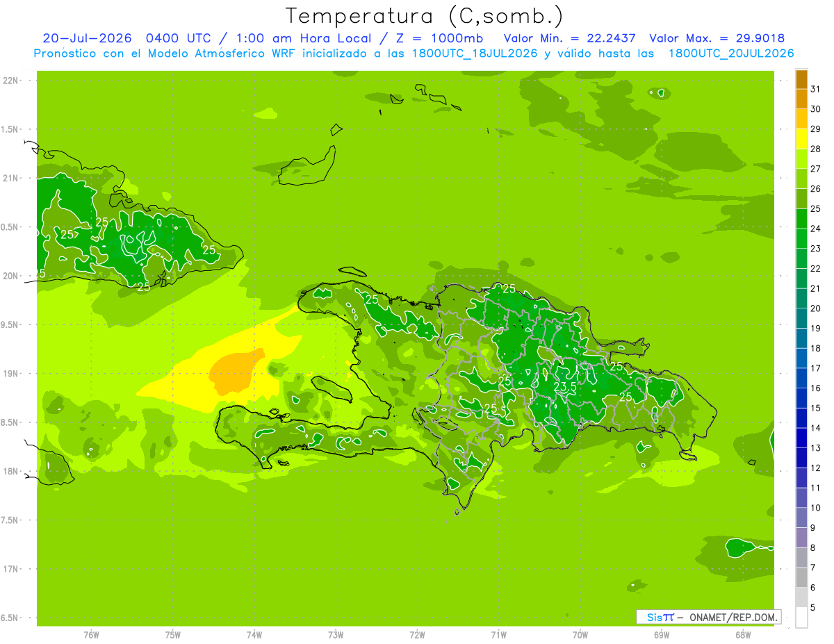Click the "Valor Max. = 29.9018" text
The image size is (834, 644).
point(717,38)
